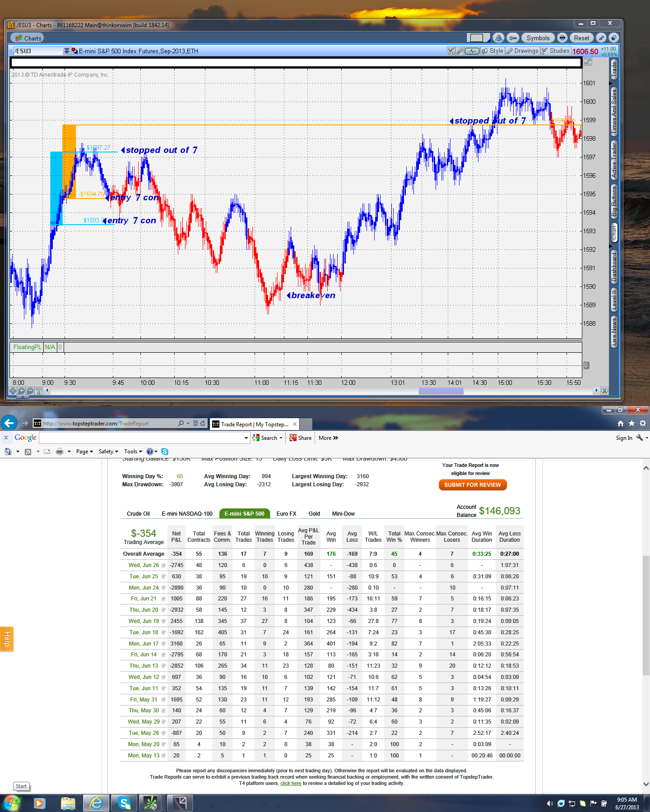Viewport: 650px width, 812px height.
Task: Open the Drawings dropdown menu
Action: click(x=522, y=51)
